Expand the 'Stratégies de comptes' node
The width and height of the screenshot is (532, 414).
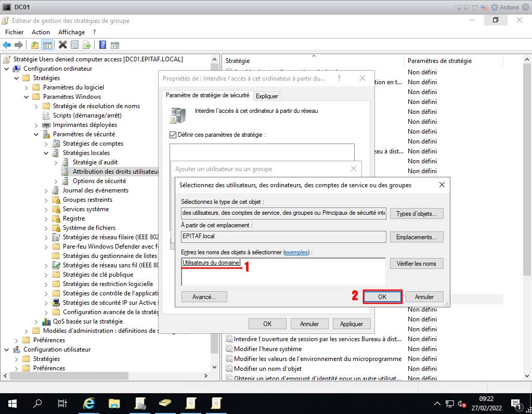46,144
